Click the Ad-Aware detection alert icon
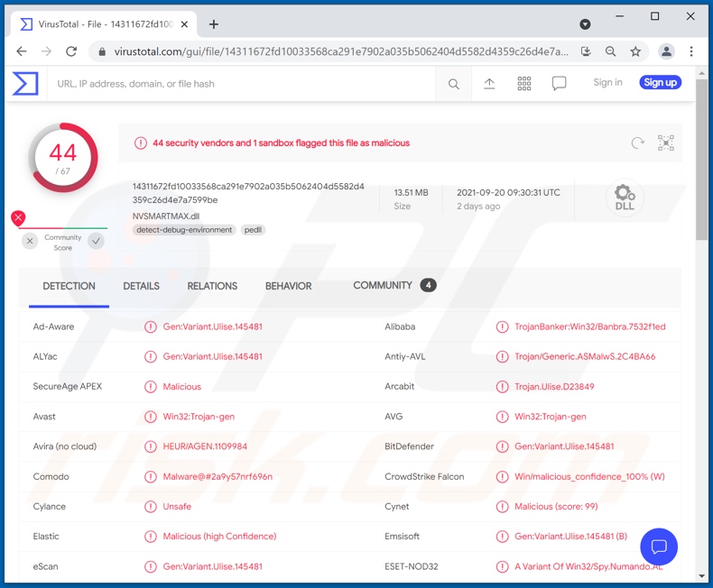Viewport: 713px width, 588px height. 151,326
